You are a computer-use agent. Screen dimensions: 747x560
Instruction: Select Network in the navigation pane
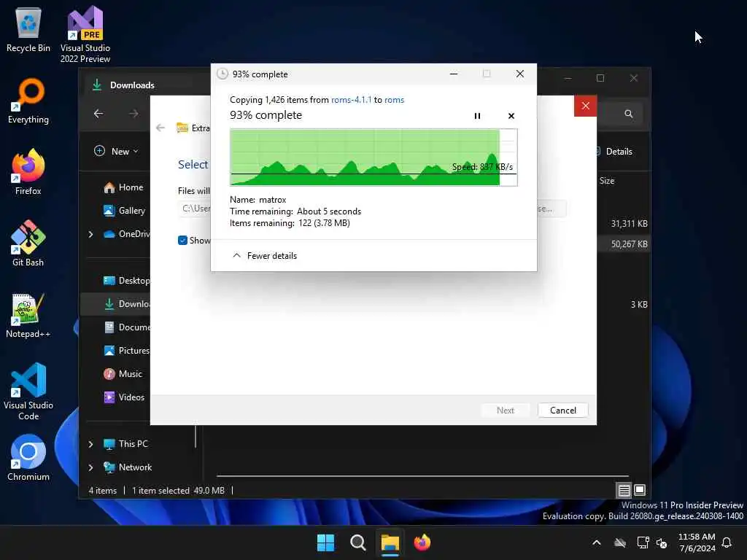coord(128,467)
